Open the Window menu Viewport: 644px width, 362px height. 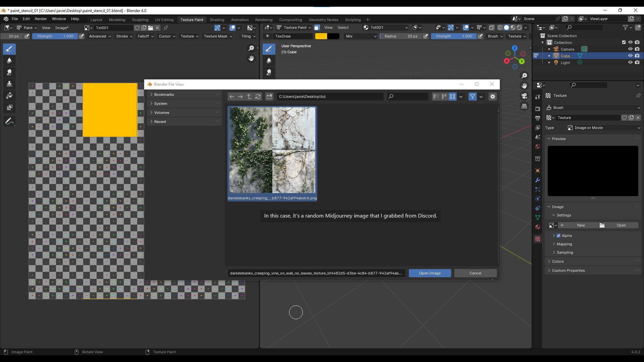tap(59, 19)
